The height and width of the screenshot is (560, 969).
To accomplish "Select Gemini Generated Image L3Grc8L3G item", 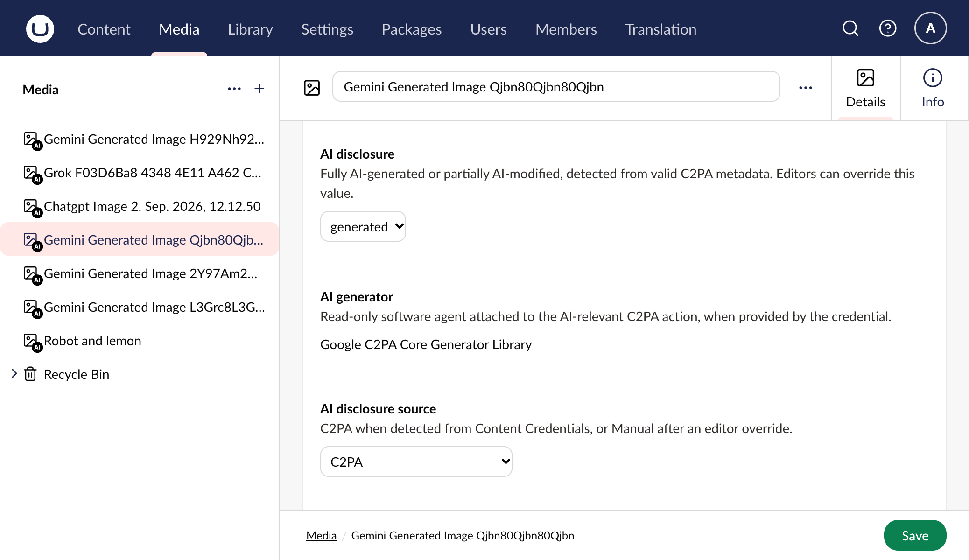I will pyautogui.click(x=140, y=307).
